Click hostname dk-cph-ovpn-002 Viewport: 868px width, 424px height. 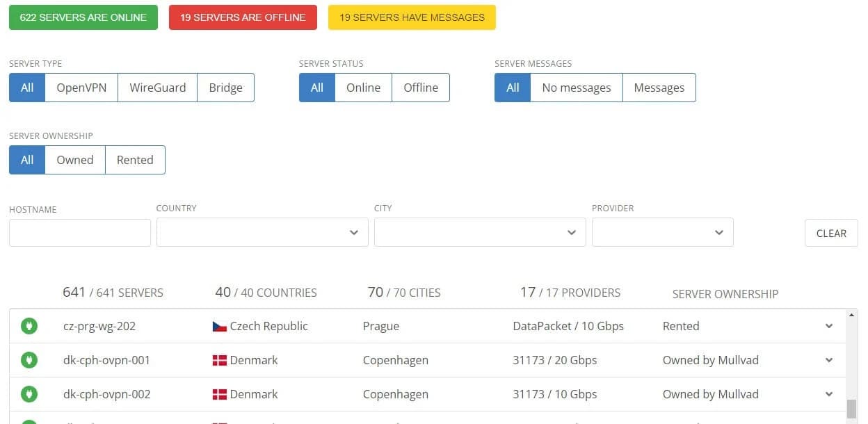point(106,394)
